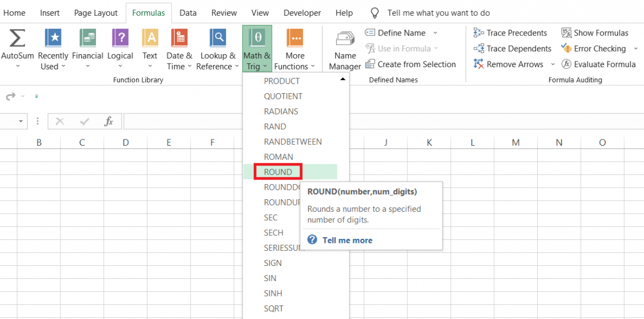Open the Text functions icon

point(150,38)
